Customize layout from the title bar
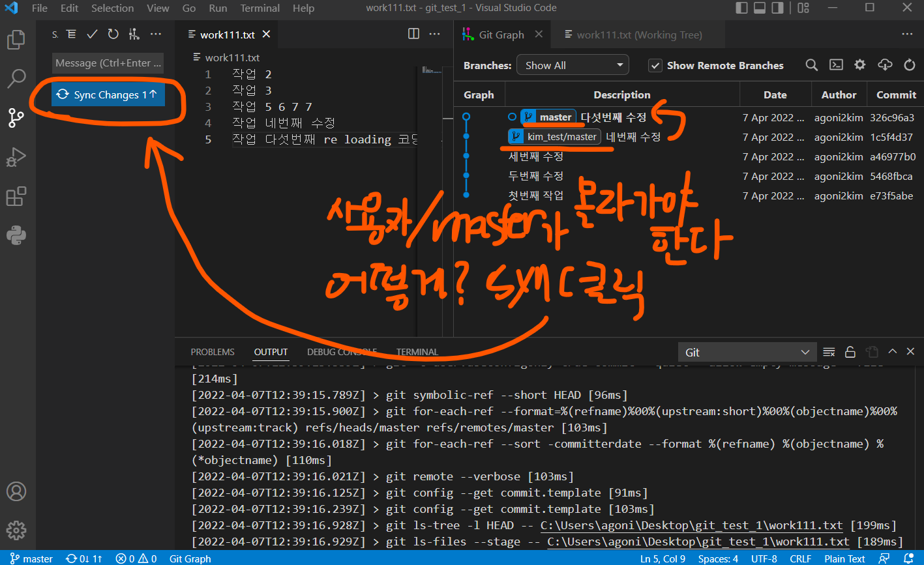This screenshot has height=565, width=924. click(x=803, y=8)
